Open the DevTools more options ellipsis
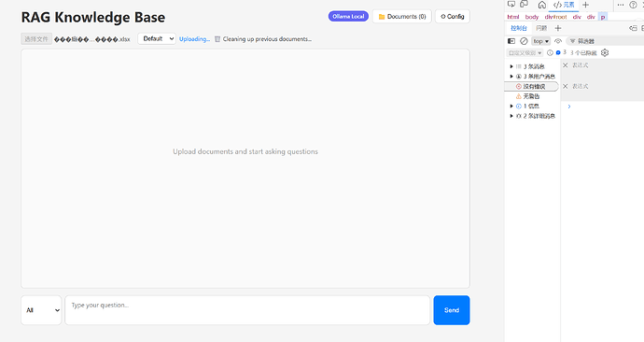Image resolution: width=644 pixels, height=342 pixels. [x=621, y=5]
